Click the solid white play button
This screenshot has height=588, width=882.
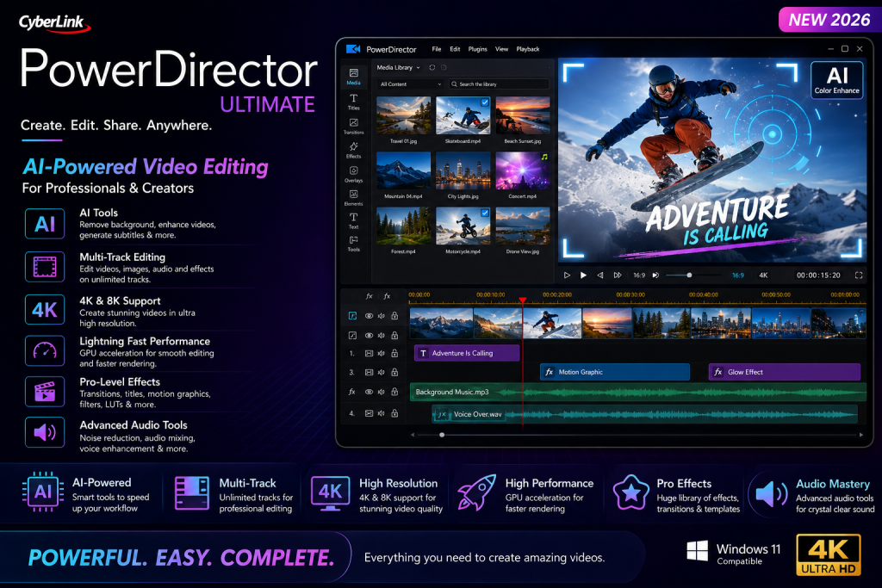click(583, 275)
